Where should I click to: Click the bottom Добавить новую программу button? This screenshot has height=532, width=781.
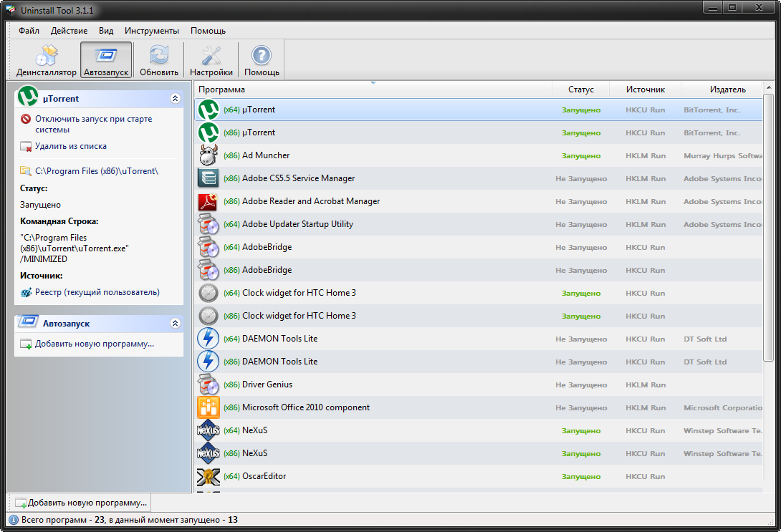pos(80,503)
